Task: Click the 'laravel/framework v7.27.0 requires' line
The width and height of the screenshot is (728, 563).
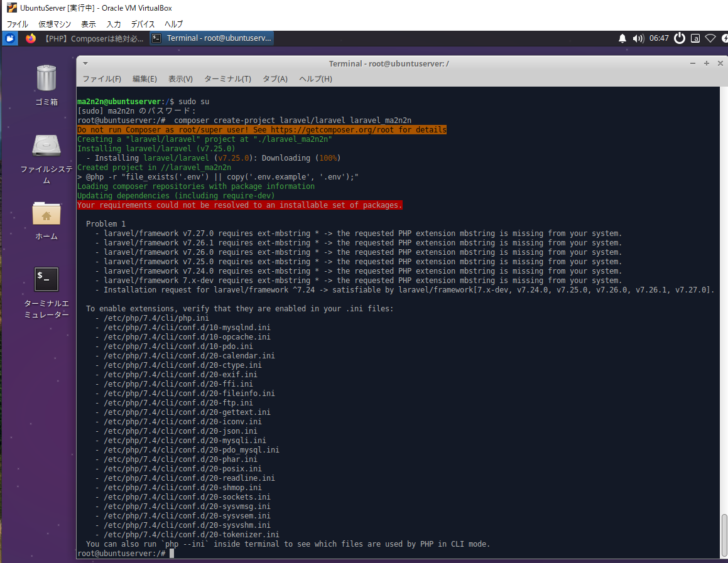Action: [359, 233]
